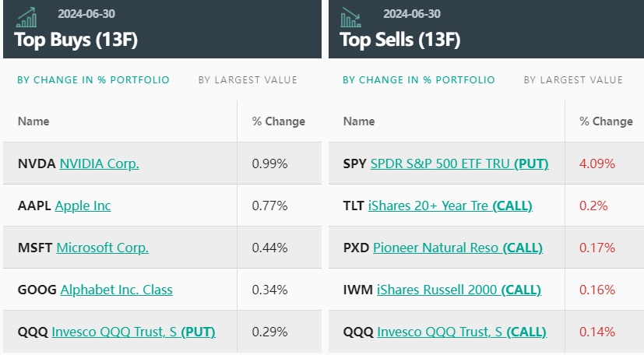Click the iShares 20+ Year Tre (CALL) link

pyautogui.click(x=450, y=206)
